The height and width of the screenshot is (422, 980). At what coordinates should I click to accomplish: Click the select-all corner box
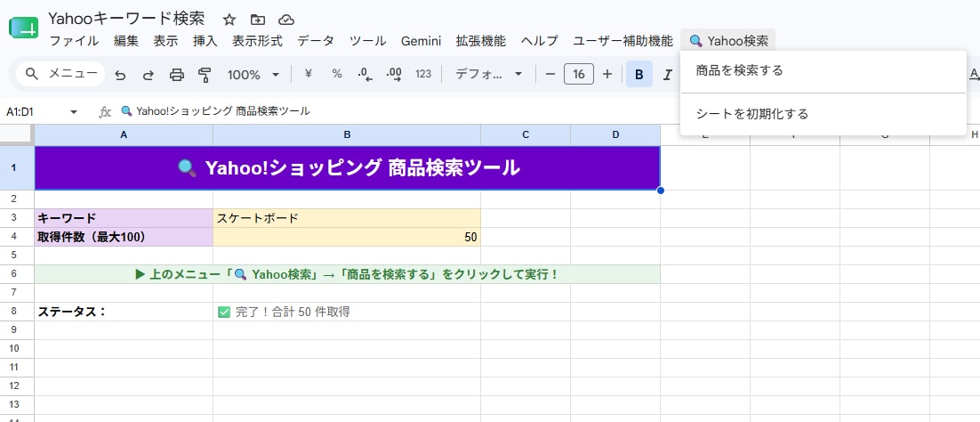(x=17, y=134)
